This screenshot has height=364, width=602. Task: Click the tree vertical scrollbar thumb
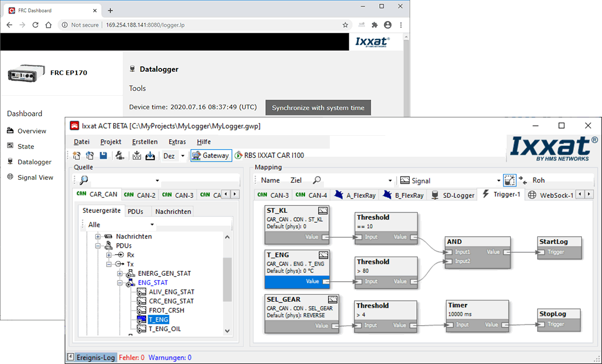[227, 279]
